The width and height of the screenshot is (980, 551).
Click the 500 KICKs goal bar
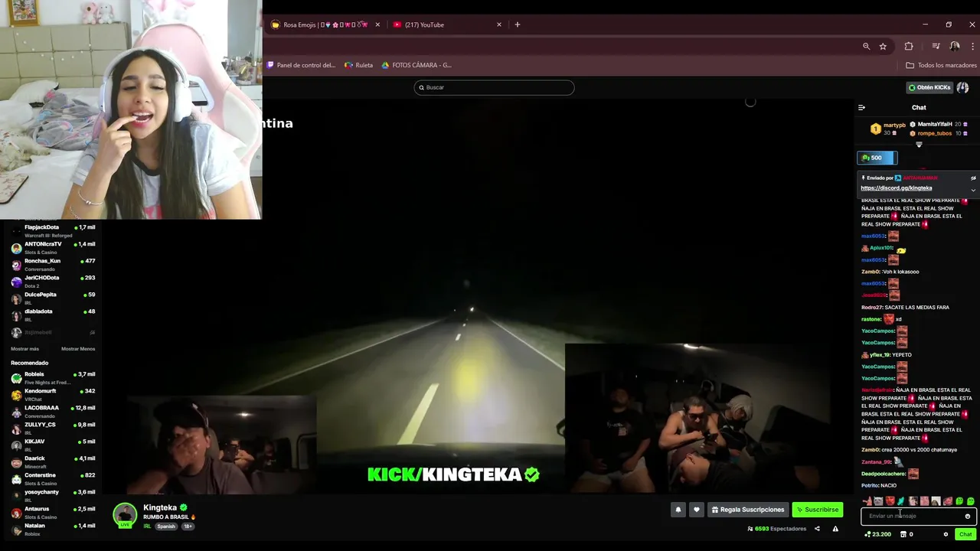point(877,158)
